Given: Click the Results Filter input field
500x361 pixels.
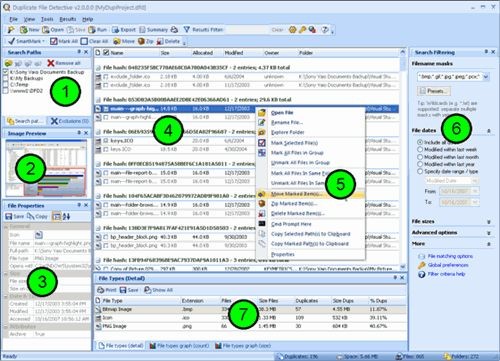Looking at the screenshot, I should pos(247,30).
